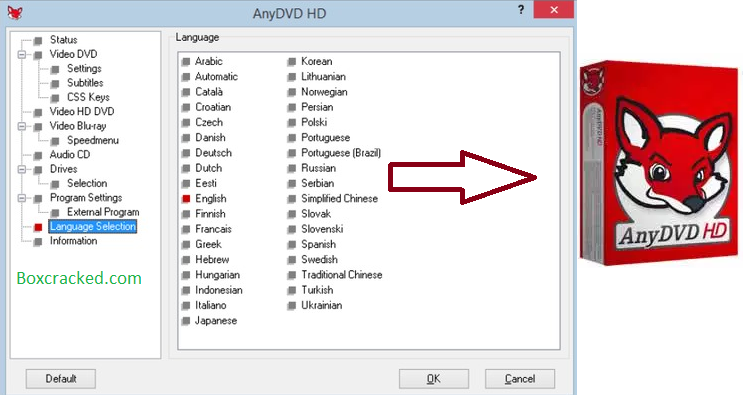Click the AnyDVD HD product box image
This screenshot has width=743, height=395.
(x=659, y=162)
